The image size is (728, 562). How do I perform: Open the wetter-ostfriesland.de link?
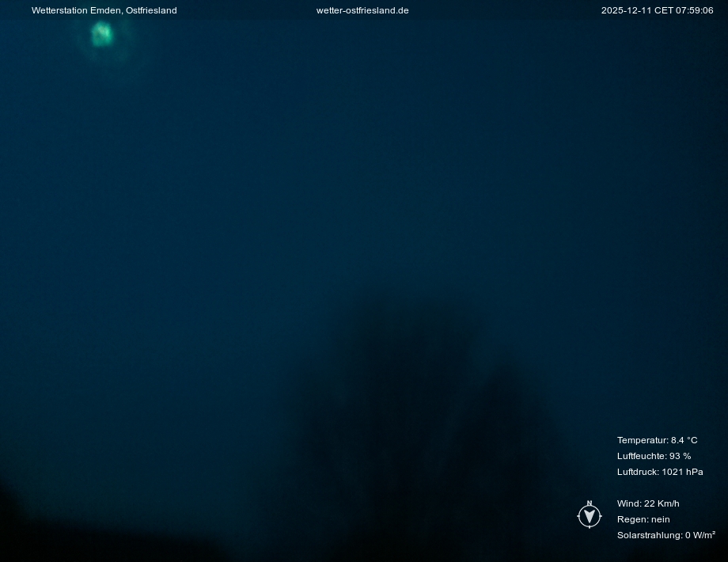point(362,10)
